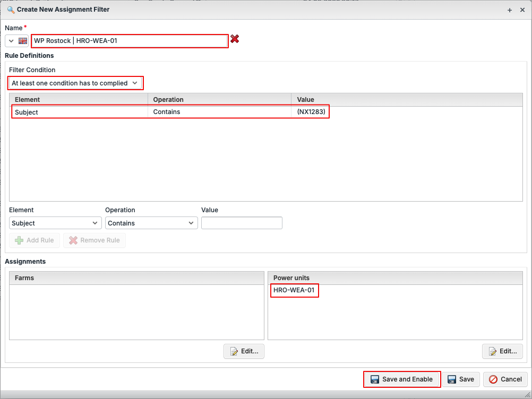Screen dimensions: 532x399
Task: Click the Save and Enable button
Action: pos(402,379)
